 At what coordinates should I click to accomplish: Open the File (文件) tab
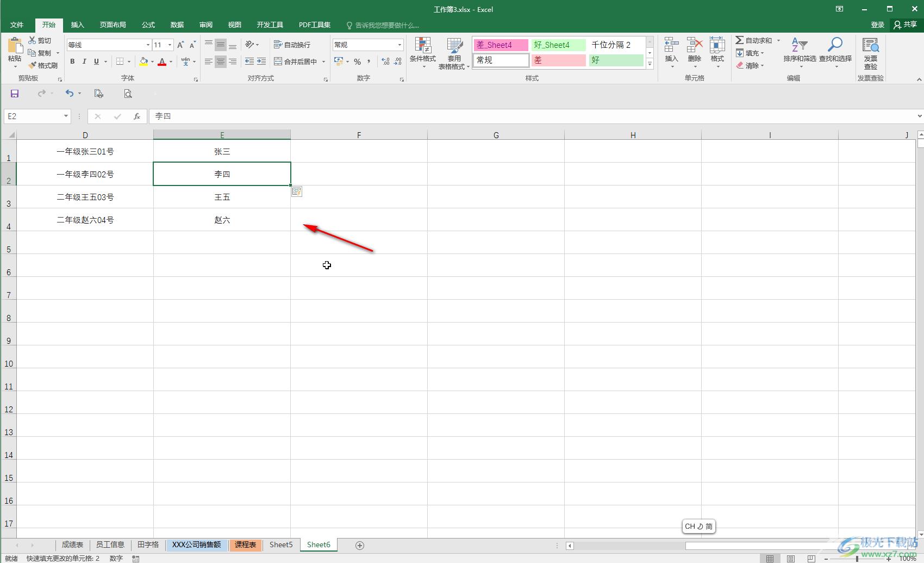coord(17,25)
